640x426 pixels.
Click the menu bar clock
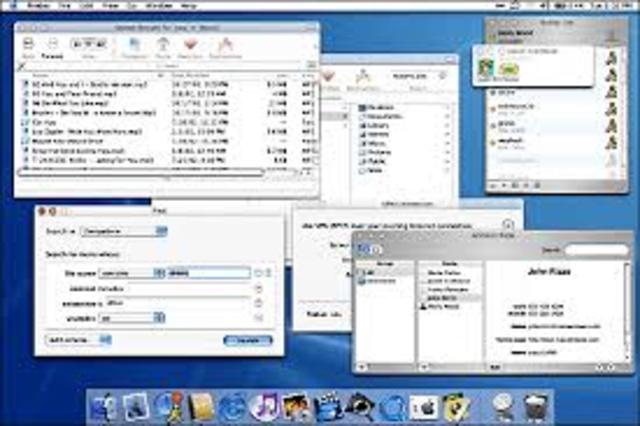(612, 5)
